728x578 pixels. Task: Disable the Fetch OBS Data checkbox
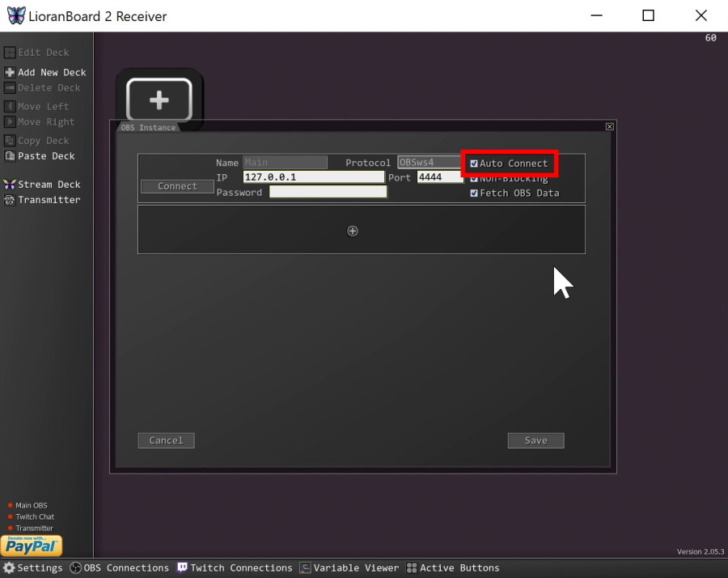point(473,193)
